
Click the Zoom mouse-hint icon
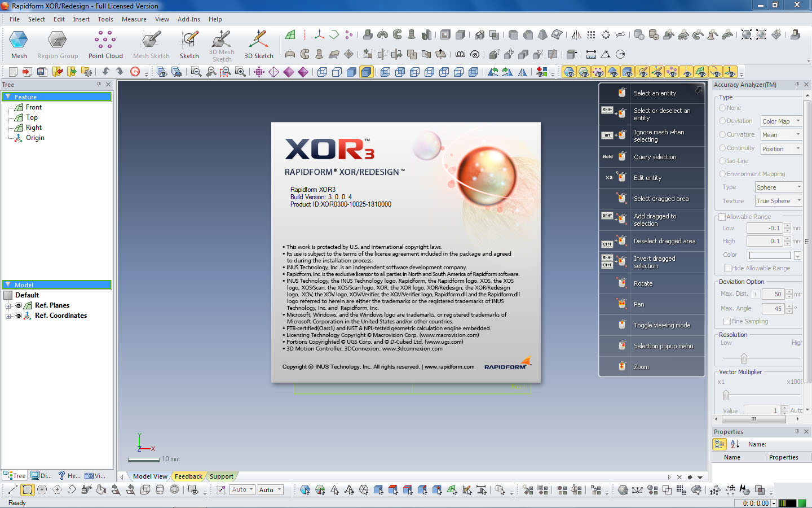coord(621,367)
